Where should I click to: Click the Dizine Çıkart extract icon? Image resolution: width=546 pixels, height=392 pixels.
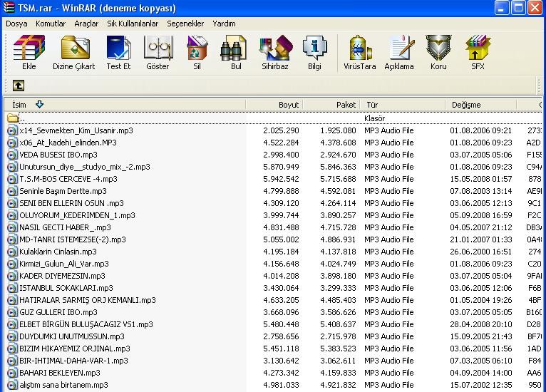point(73,52)
